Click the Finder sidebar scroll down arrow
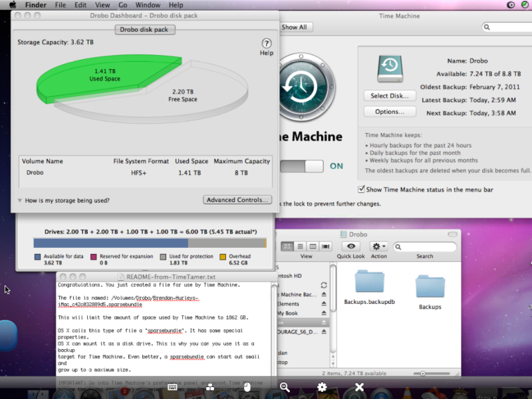Screen dimensions: 532x399 coord(333,364)
